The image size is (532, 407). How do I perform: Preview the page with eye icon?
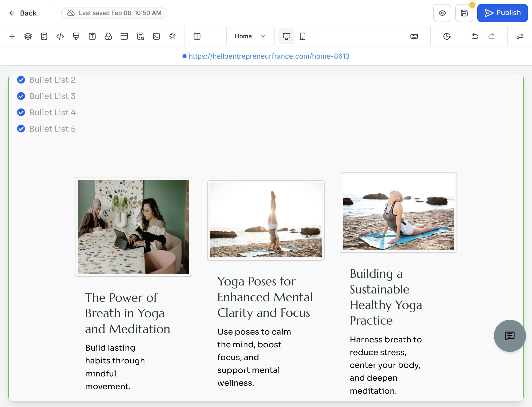point(442,13)
